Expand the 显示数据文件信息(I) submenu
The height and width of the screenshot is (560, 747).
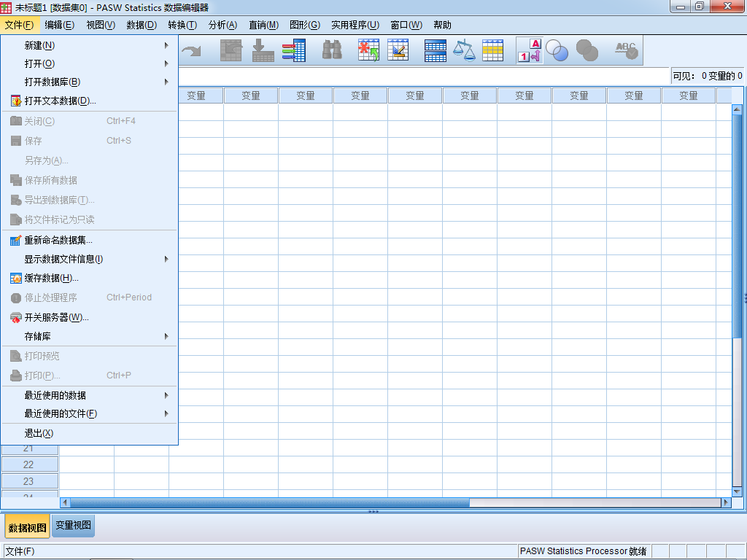pyautogui.click(x=90, y=259)
